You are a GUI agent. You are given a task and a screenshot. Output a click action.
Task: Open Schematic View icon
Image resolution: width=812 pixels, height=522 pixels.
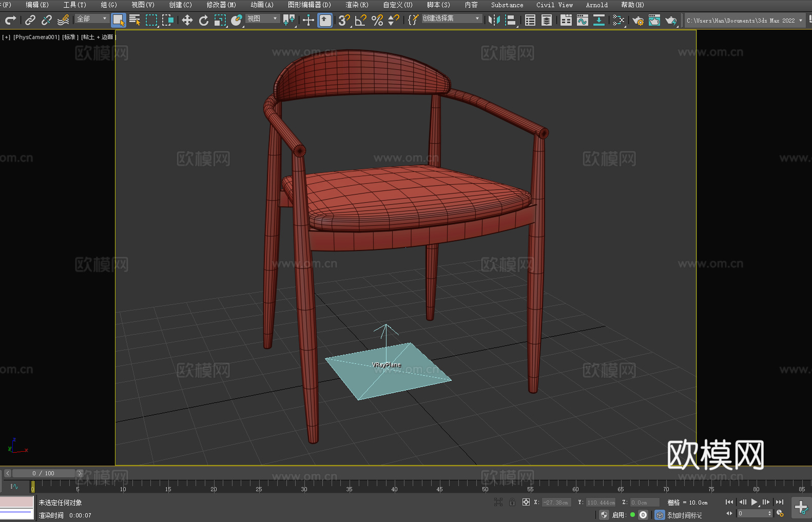coord(618,21)
